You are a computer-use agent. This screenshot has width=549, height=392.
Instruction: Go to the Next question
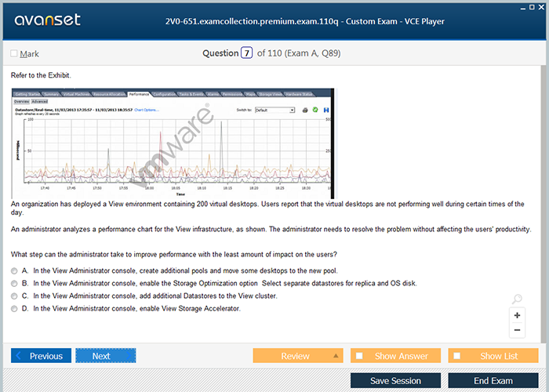pyautogui.click(x=105, y=356)
